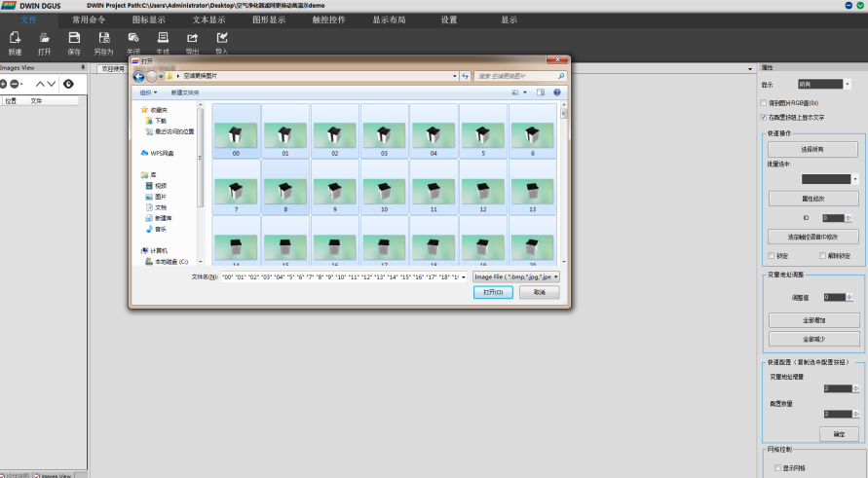
Task: Click the 保存 (Save) toolbar icon
Action: [x=74, y=40]
